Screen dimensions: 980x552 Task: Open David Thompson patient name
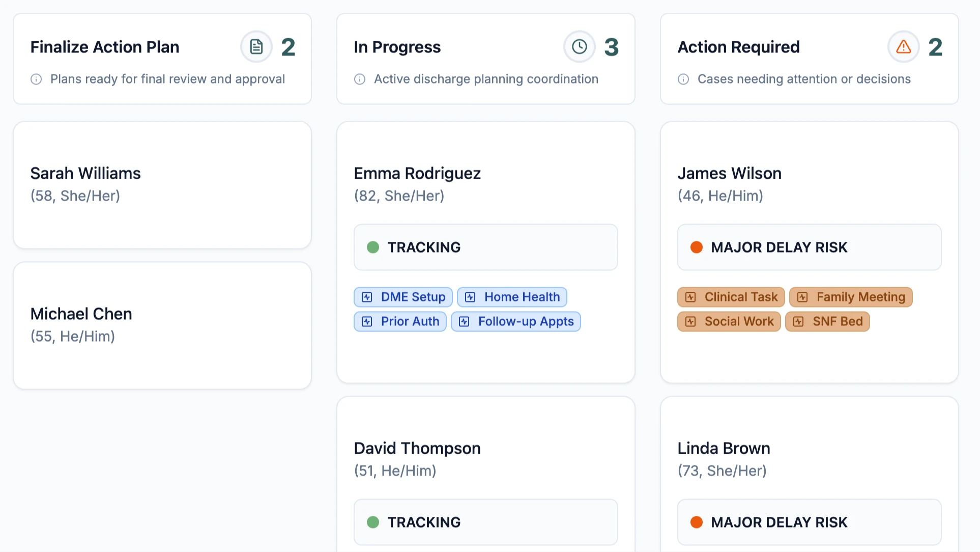417,449
